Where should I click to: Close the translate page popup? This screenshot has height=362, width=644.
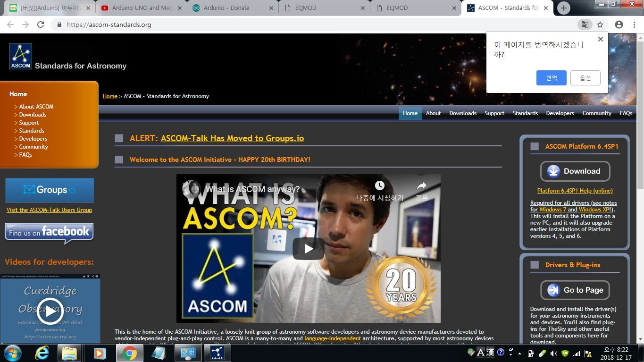click(600, 39)
